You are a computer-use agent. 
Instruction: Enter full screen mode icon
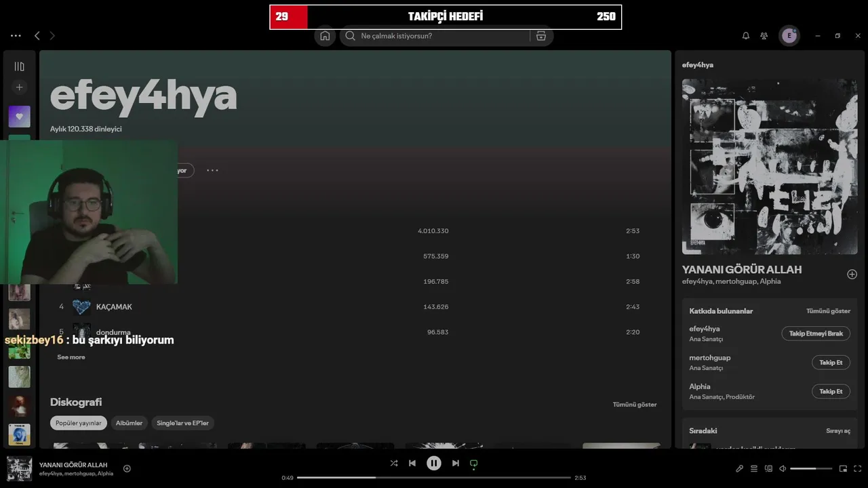(x=858, y=468)
